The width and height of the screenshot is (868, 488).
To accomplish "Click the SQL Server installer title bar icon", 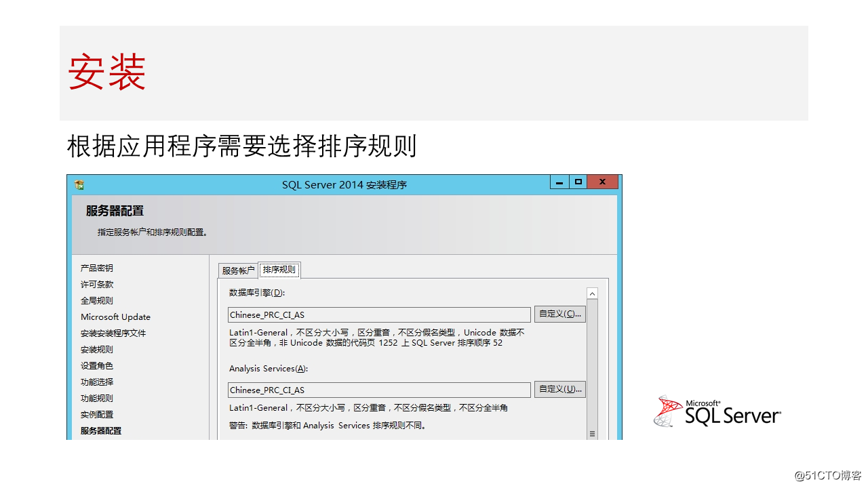I will click(x=79, y=184).
